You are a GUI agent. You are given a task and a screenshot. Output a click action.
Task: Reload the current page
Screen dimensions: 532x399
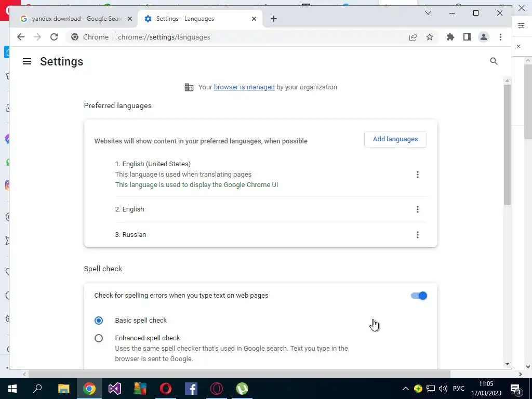tap(54, 37)
